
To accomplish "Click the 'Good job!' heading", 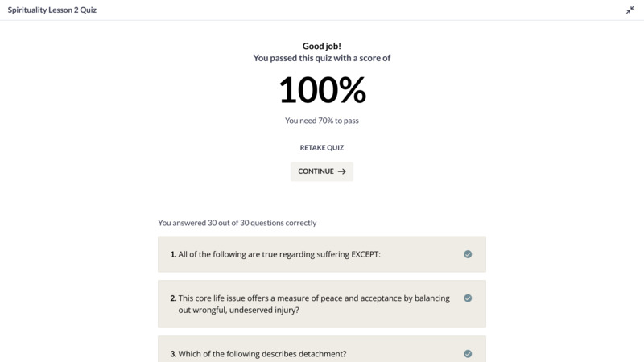I will point(321,46).
